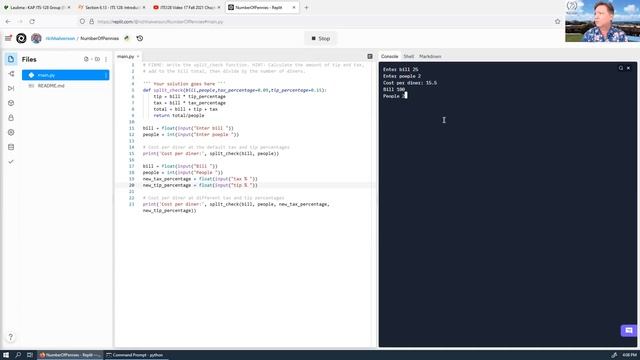Open the Replit hamburger menu icon

pyautogui.click(x=8, y=38)
